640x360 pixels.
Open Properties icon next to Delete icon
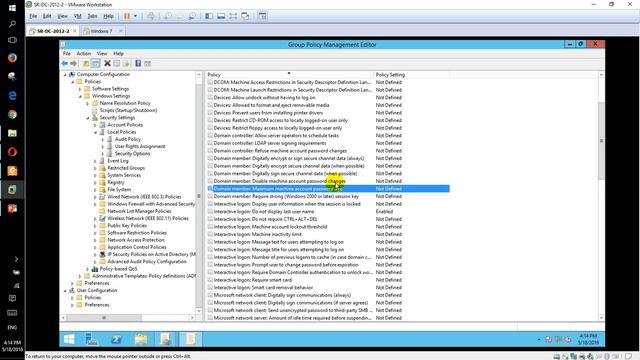pos(117,64)
